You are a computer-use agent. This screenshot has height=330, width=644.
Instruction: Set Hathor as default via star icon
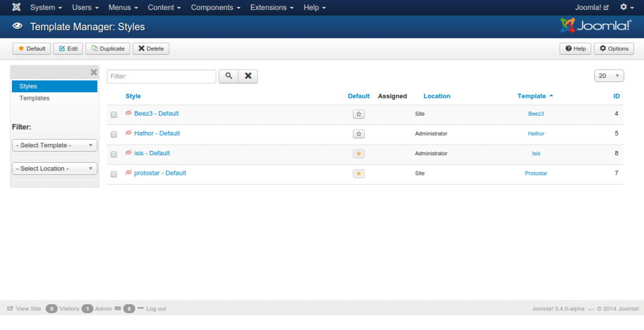[358, 134]
